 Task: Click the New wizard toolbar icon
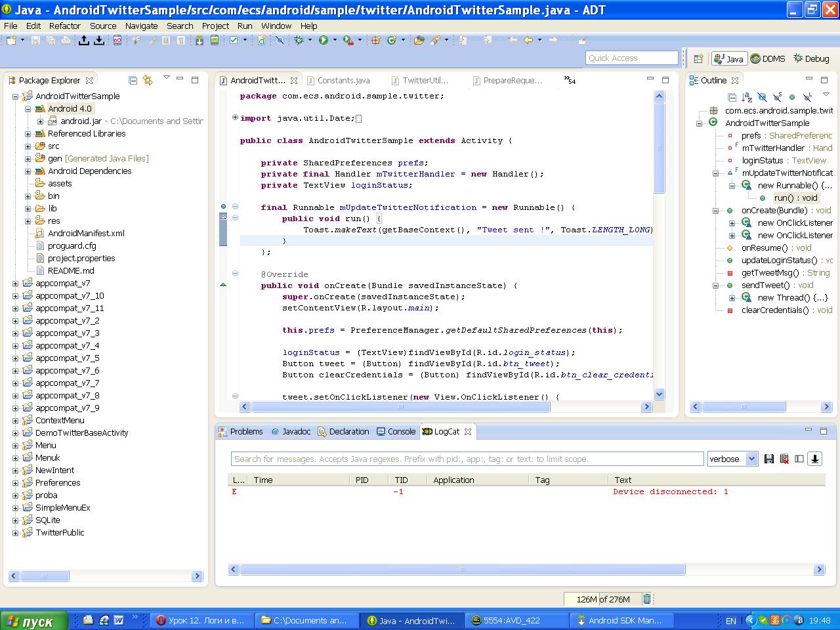(x=11, y=40)
